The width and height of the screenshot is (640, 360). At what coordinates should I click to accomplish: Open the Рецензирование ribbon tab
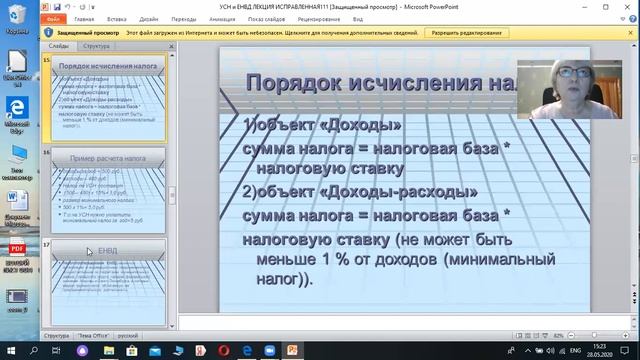click(319, 19)
